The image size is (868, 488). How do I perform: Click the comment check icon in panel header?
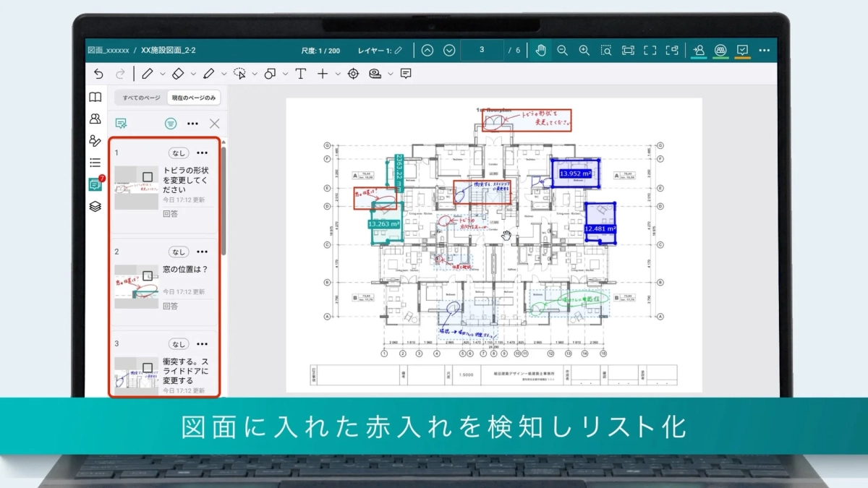coord(122,124)
